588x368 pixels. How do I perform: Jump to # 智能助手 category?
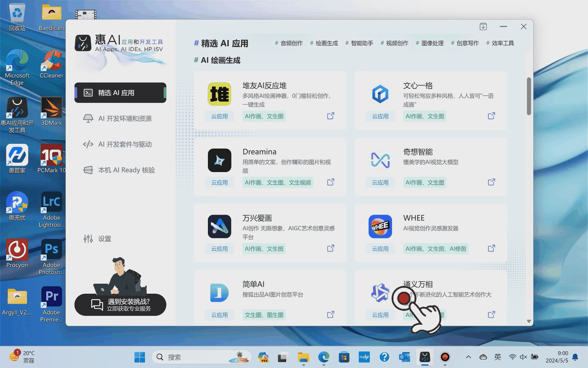(359, 43)
